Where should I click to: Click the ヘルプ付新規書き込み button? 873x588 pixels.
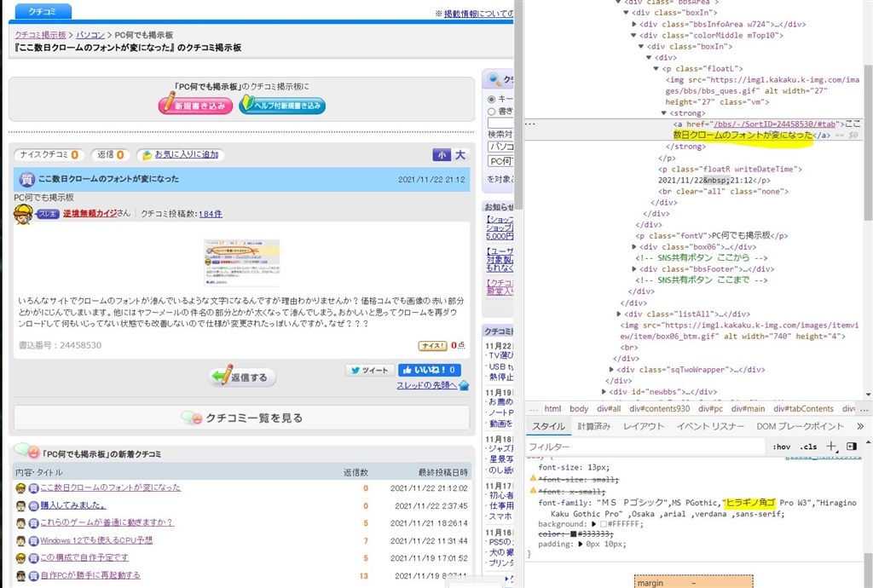pos(281,105)
